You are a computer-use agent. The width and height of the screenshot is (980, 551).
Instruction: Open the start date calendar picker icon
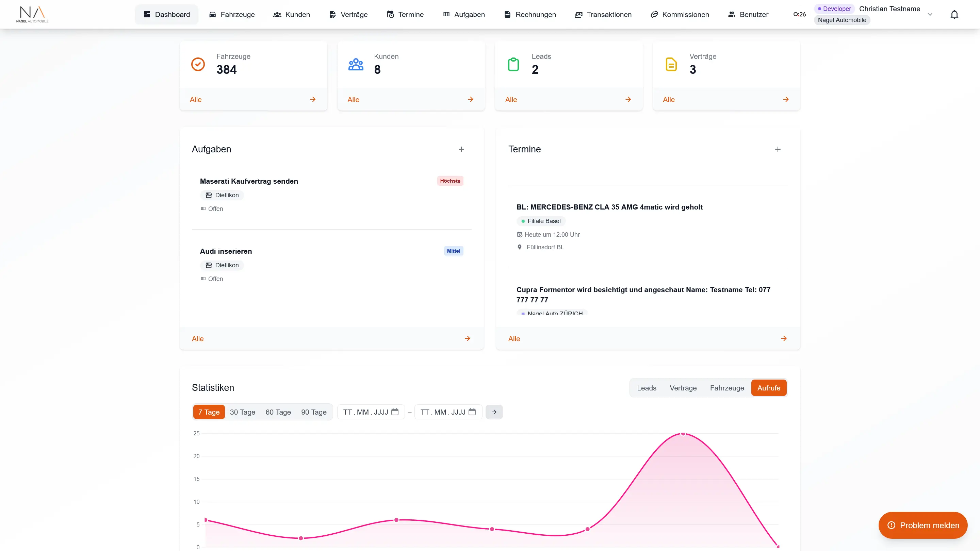(395, 412)
